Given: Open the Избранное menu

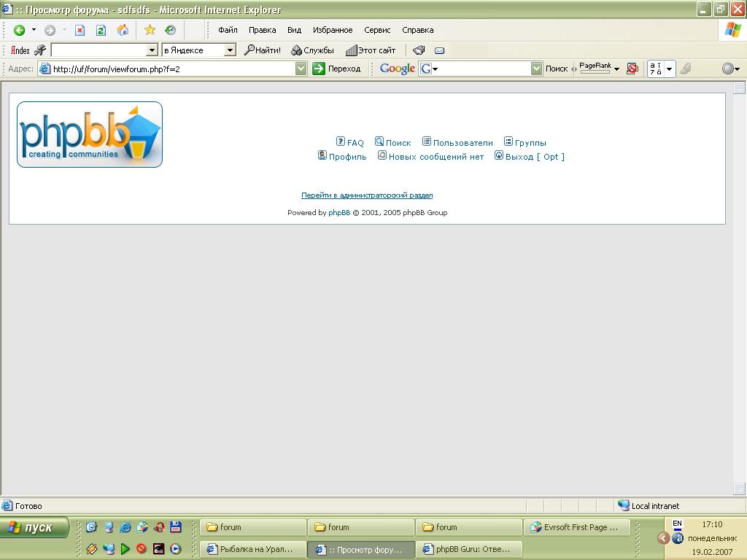Looking at the screenshot, I should [333, 30].
